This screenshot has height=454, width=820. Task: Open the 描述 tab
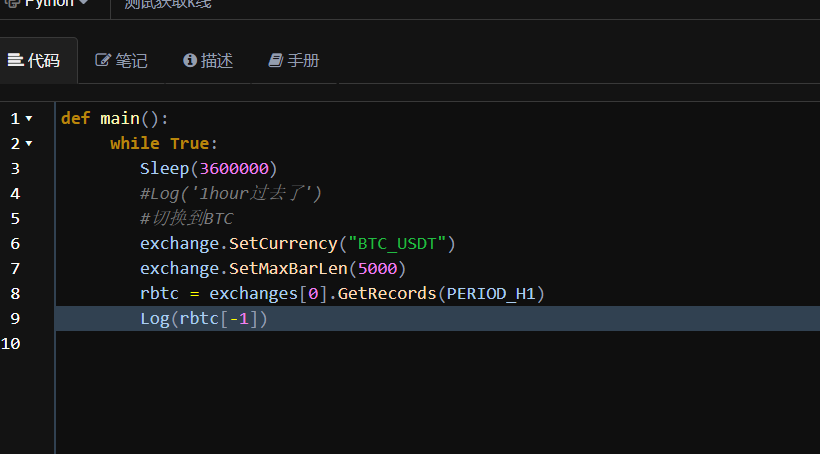(x=208, y=61)
